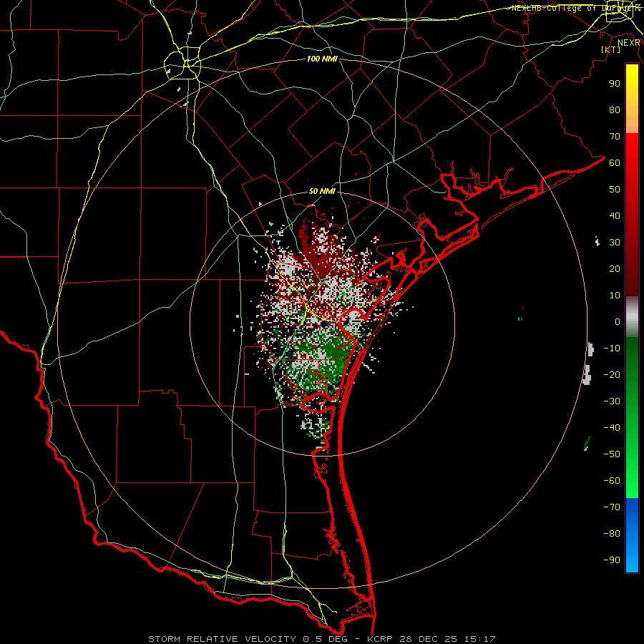
Task: Click the "20" value on the velocity scale
Action: [615, 269]
